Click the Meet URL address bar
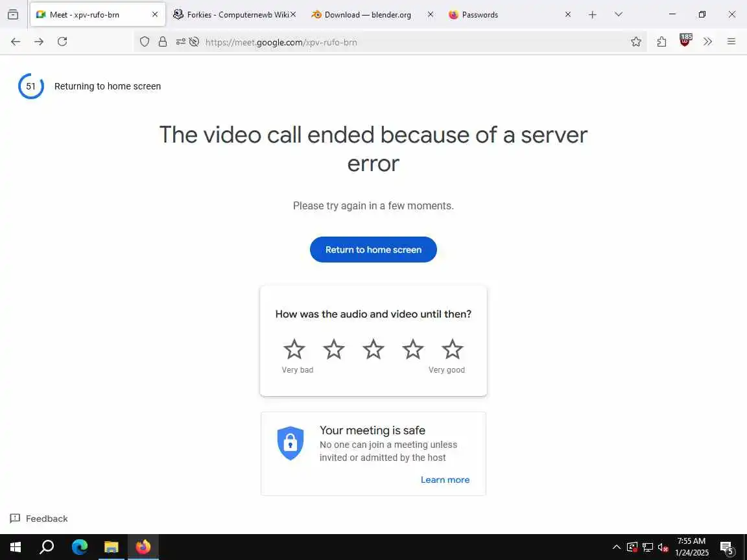This screenshot has height=560, width=747. [x=414, y=42]
